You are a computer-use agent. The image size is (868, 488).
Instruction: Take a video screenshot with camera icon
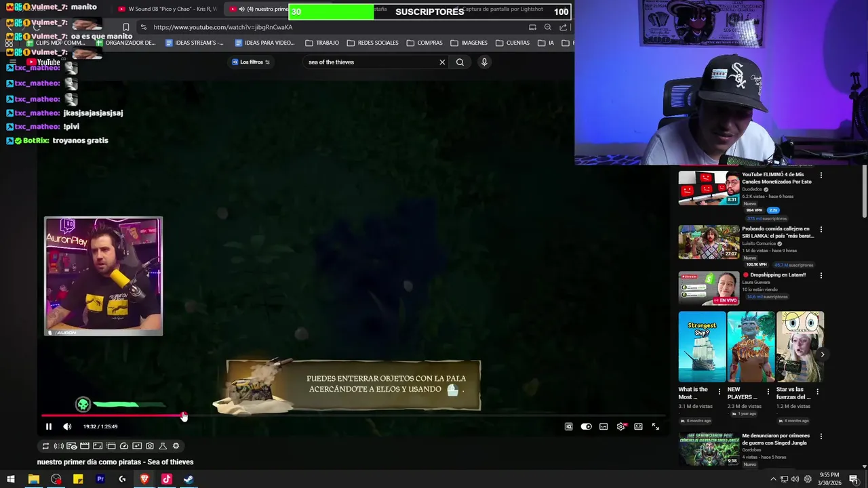(150, 446)
